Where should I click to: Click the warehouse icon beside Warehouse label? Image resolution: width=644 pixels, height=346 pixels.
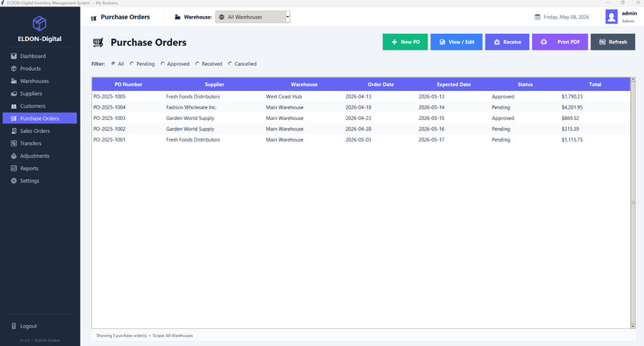click(177, 17)
